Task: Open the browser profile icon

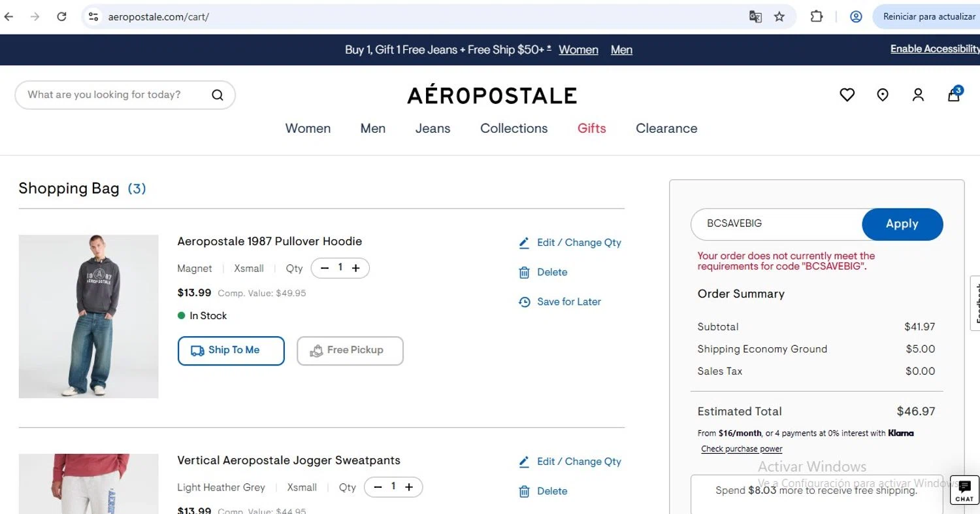Action: tap(856, 16)
